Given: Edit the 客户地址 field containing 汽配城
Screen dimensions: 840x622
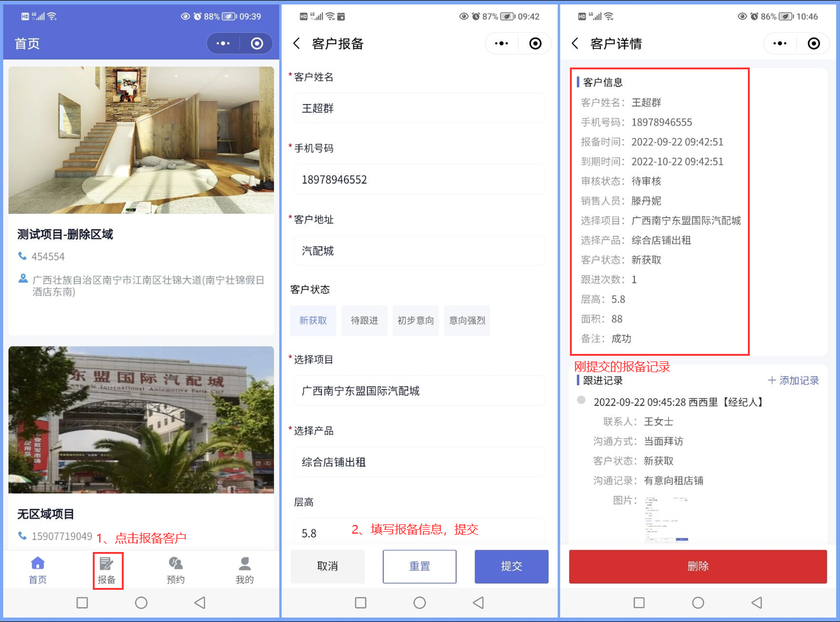Looking at the screenshot, I should [x=420, y=251].
